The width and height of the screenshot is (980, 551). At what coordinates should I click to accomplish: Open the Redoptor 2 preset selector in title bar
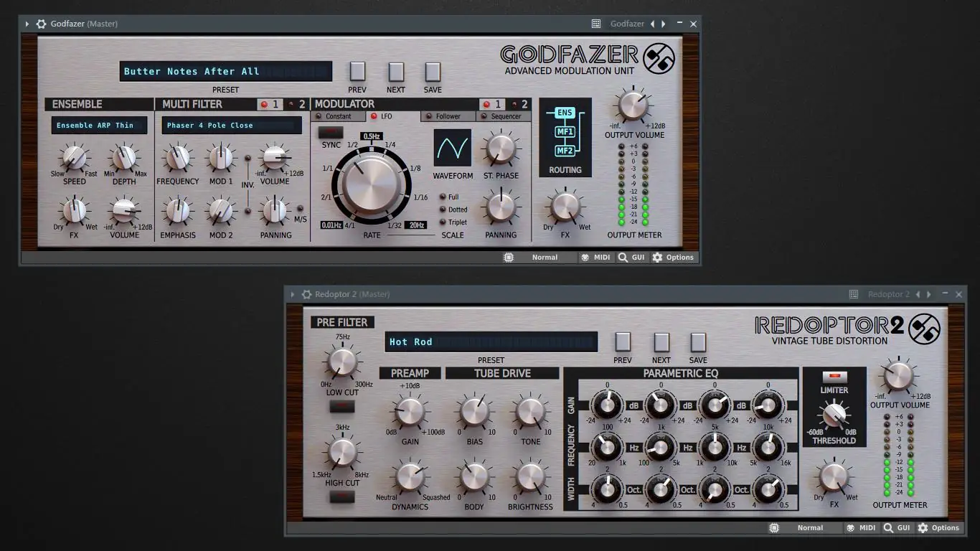click(x=889, y=294)
